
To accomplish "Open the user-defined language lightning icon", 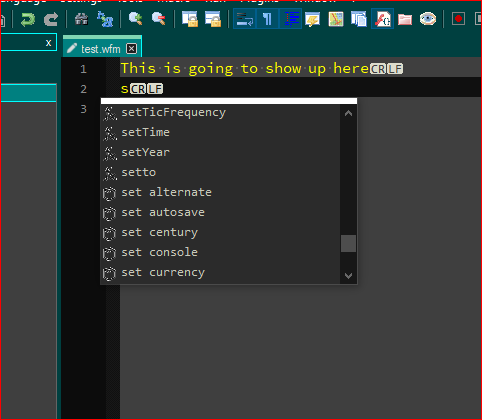I will 312,19.
